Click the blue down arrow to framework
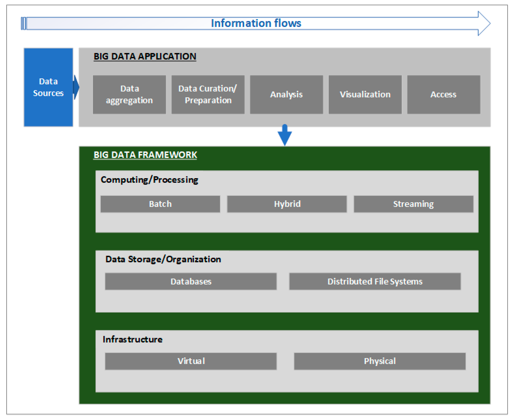The width and height of the screenshot is (514, 420). click(285, 135)
